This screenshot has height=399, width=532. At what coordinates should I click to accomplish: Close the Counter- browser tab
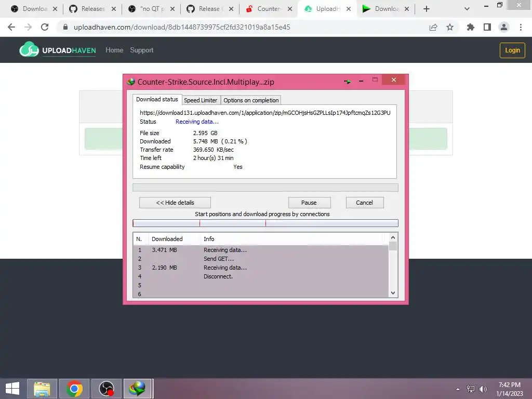(290, 9)
